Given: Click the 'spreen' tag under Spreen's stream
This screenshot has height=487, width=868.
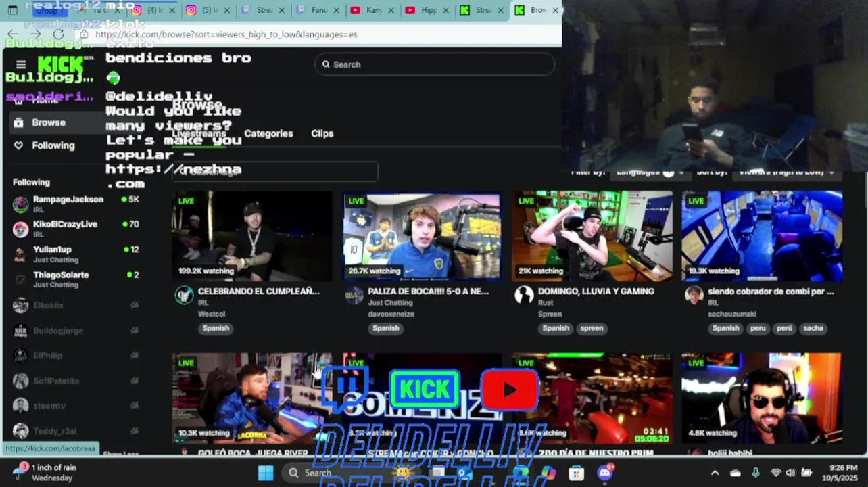Looking at the screenshot, I should [592, 328].
